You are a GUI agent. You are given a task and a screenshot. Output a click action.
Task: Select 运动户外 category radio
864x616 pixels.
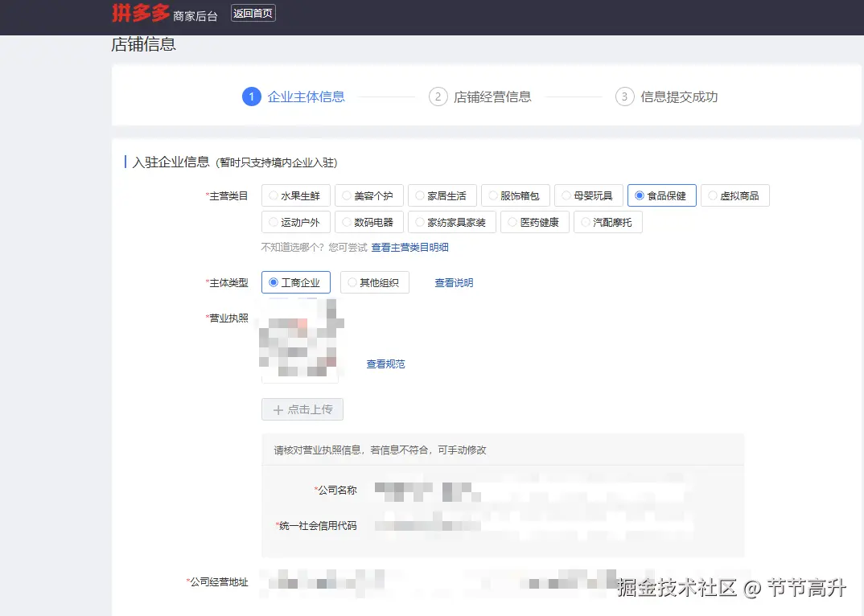click(296, 222)
